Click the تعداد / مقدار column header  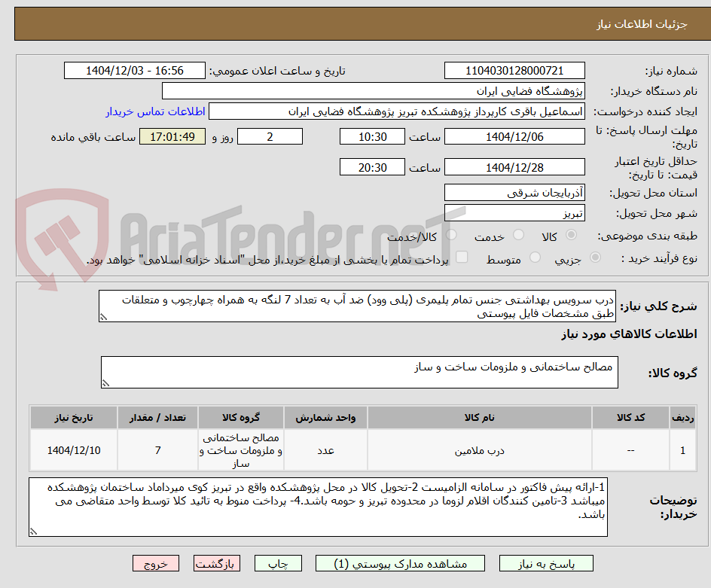(x=158, y=418)
